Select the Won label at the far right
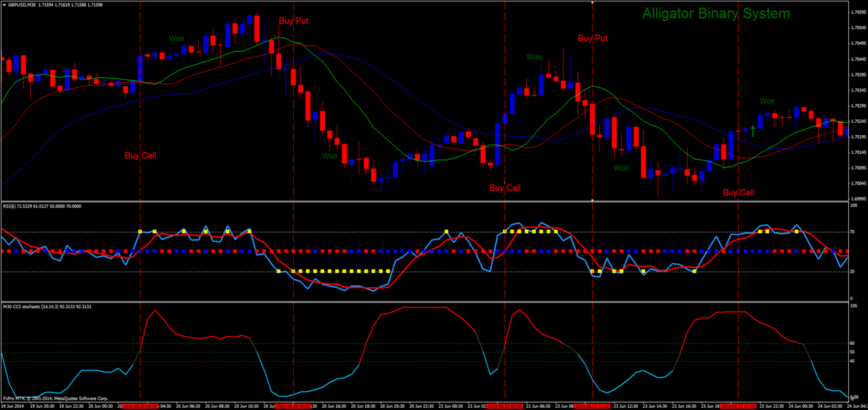 767,101
